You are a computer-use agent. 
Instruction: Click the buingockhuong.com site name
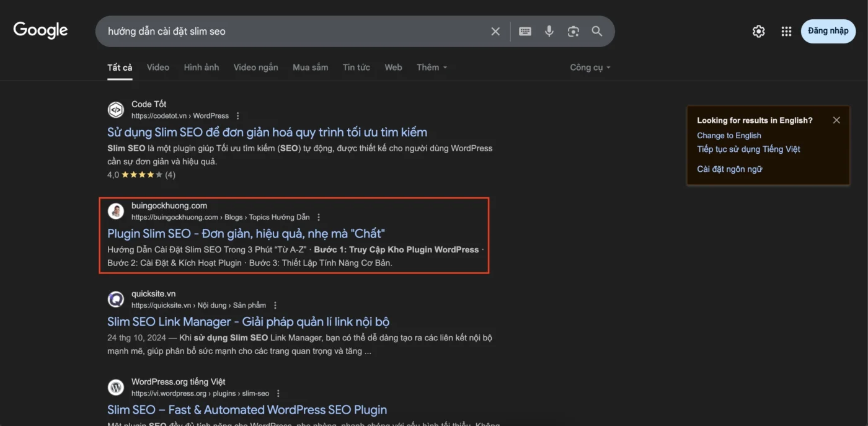[x=169, y=206]
